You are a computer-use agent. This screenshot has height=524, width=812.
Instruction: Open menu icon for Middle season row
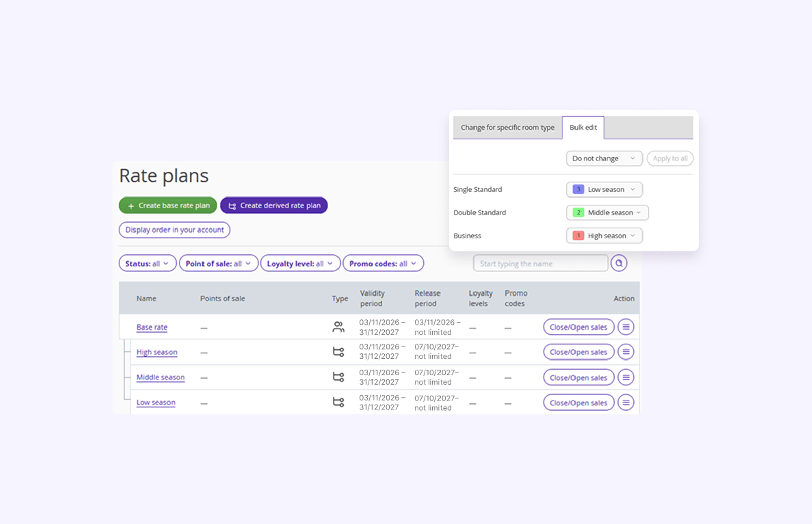point(626,377)
